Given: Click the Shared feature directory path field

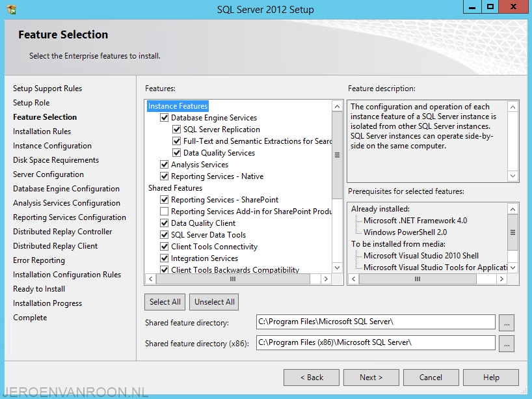Looking at the screenshot, I should tap(376, 322).
